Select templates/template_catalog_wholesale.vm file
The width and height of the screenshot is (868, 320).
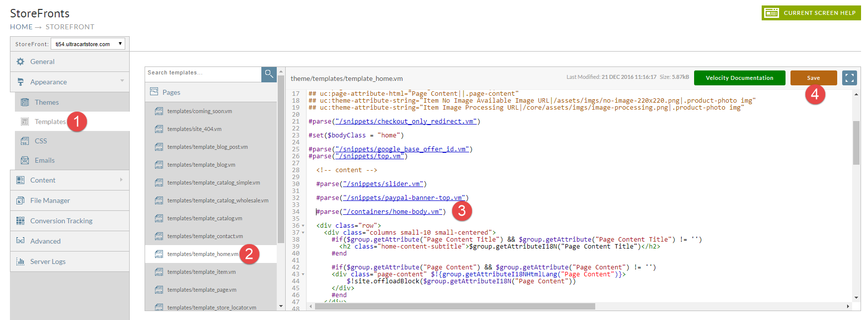tap(211, 200)
